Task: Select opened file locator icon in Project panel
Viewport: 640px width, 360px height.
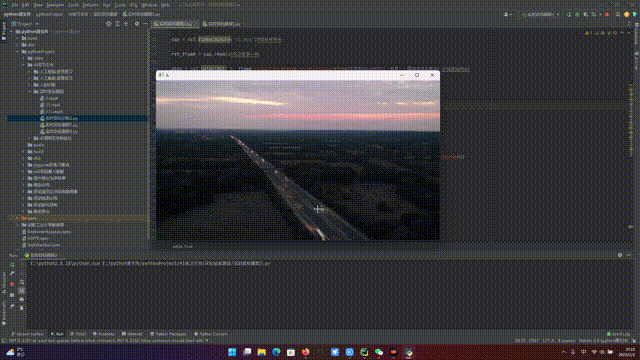Action: coord(109,24)
